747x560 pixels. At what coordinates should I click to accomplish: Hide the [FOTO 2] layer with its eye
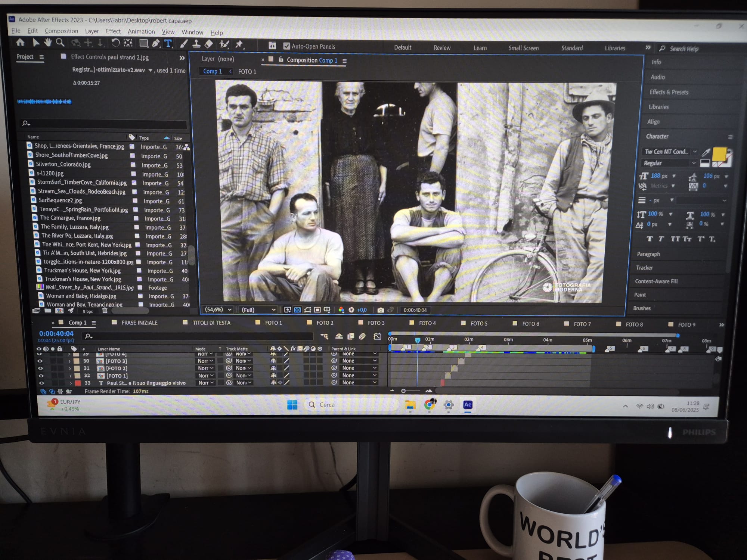pyautogui.click(x=40, y=368)
